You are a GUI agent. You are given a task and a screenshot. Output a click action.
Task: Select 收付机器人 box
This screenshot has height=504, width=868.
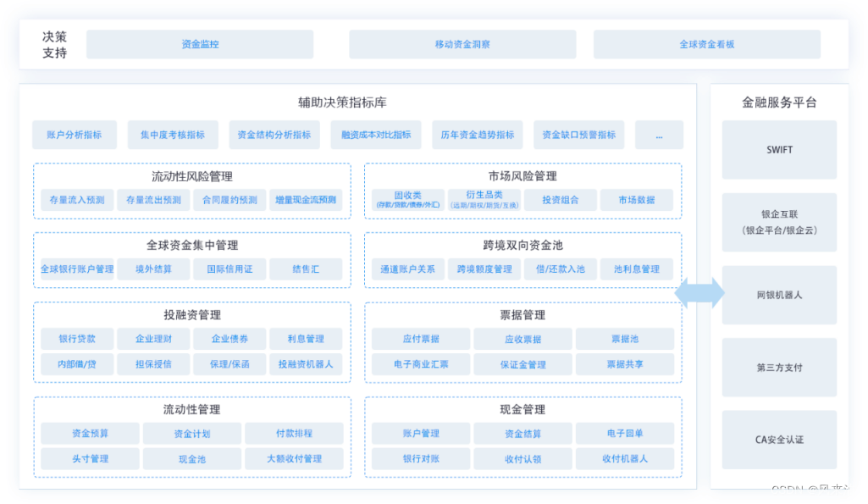click(x=625, y=459)
